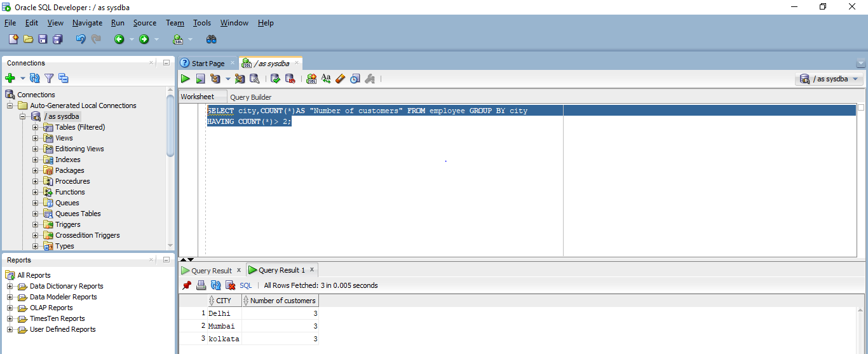The width and height of the screenshot is (868, 354).
Task: Toggle upper/lower case with Aa icon
Action: 326,79
